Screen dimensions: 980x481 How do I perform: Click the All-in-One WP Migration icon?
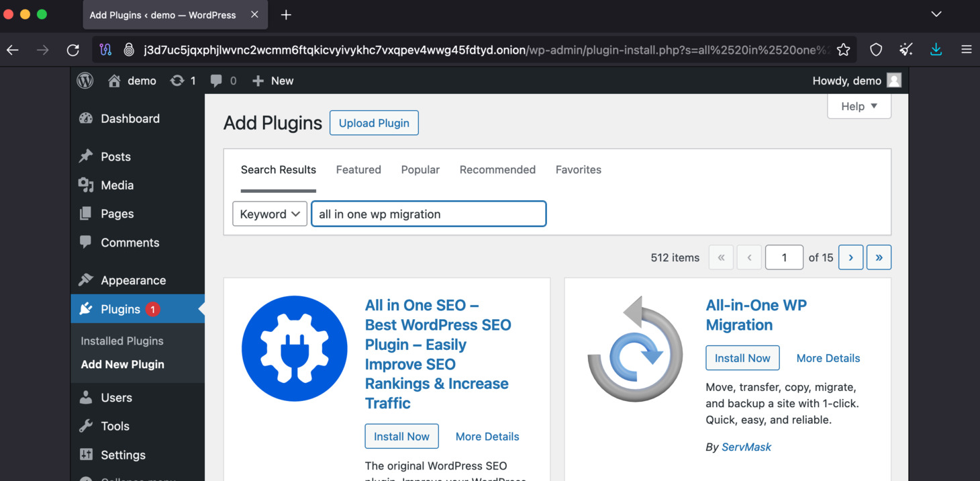pos(636,349)
